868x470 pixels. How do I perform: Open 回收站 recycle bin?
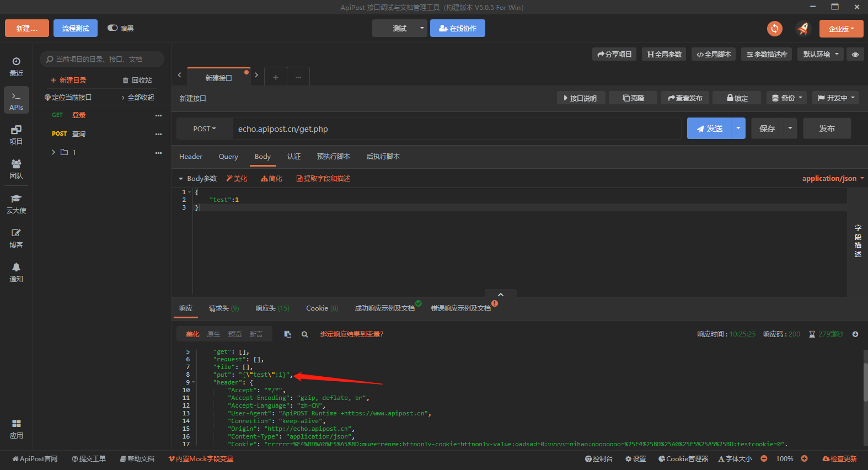click(x=137, y=81)
